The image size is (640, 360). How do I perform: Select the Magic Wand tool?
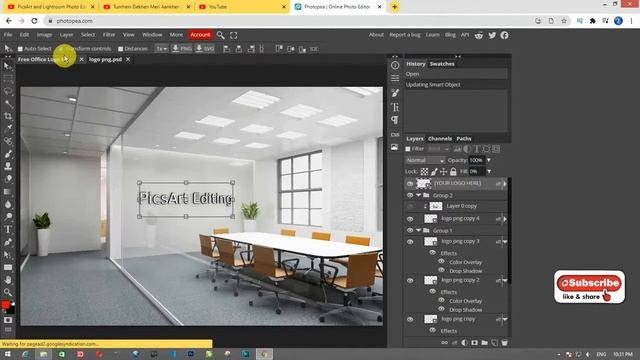tap(8, 104)
